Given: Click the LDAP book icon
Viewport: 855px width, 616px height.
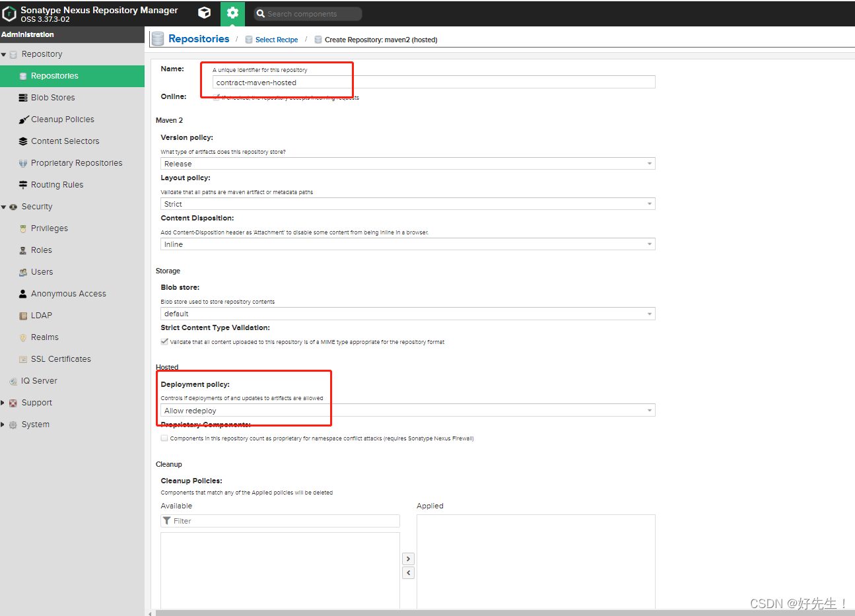Looking at the screenshot, I should pyautogui.click(x=23, y=316).
